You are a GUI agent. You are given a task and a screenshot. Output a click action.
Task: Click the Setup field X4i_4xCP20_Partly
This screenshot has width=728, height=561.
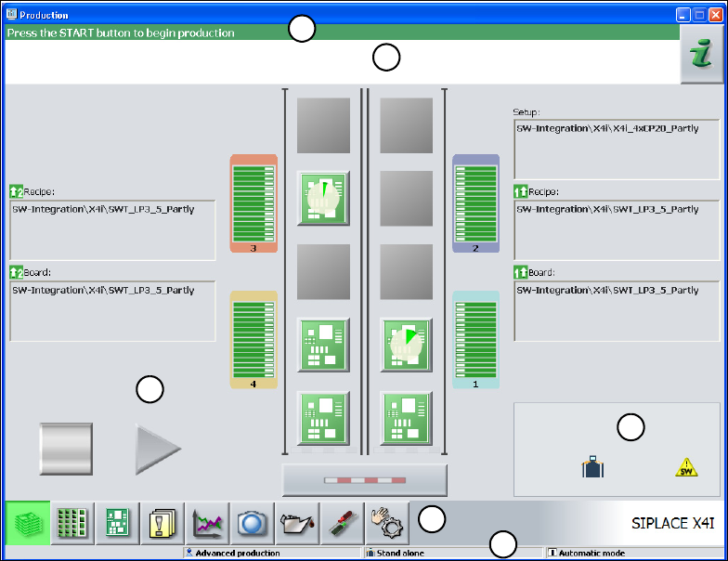(617, 150)
